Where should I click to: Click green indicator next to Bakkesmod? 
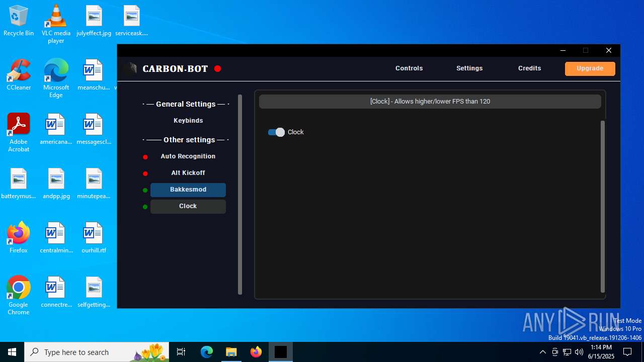coord(145,191)
